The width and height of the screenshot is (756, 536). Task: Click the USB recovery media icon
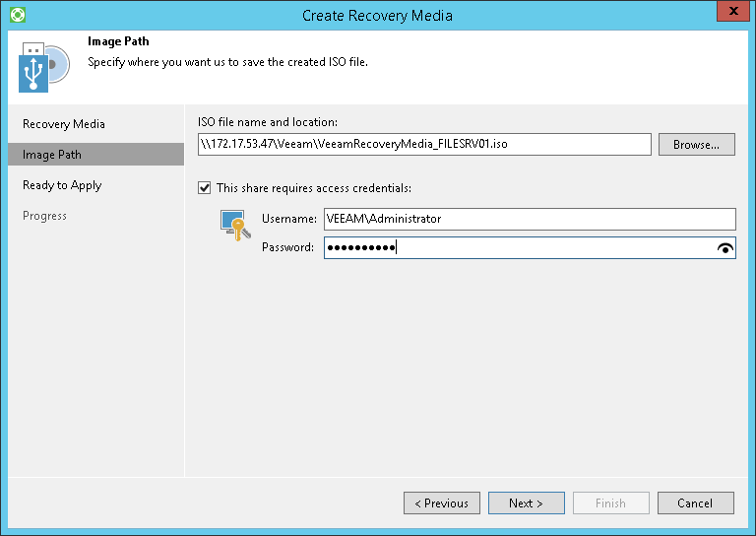coord(43,67)
